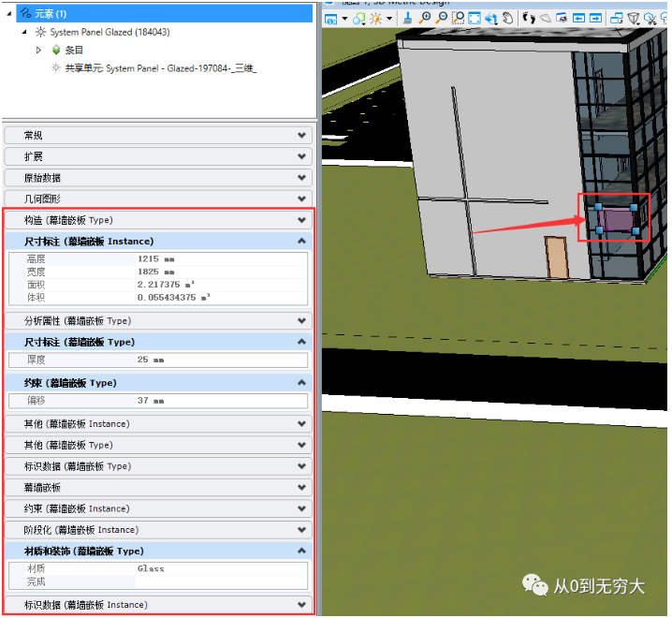This screenshot has height=618, width=672.
Task: Click the tan door on building
Action: point(557,257)
